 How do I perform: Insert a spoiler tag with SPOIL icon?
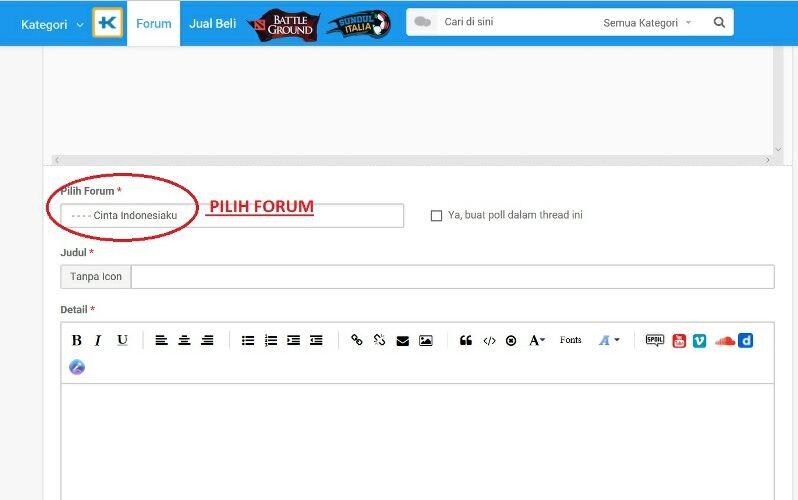pyautogui.click(x=654, y=340)
